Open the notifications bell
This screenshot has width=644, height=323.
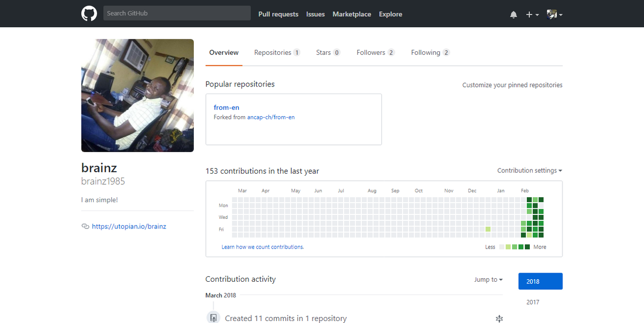pyautogui.click(x=513, y=15)
